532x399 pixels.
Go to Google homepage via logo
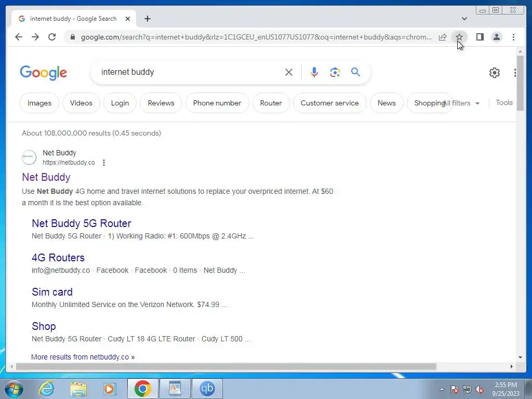(x=44, y=73)
